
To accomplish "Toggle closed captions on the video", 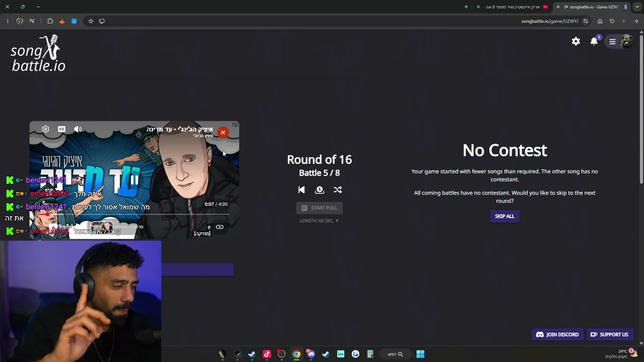I will [61, 129].
